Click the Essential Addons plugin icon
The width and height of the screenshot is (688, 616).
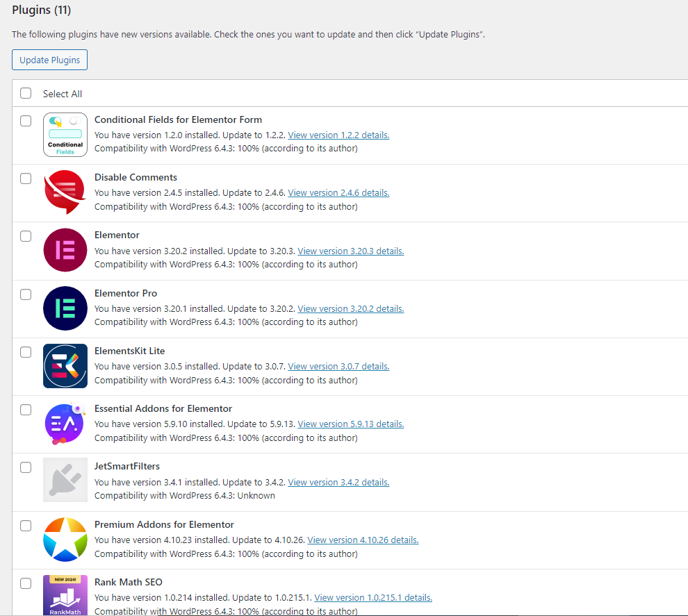[x=65, y=423]
